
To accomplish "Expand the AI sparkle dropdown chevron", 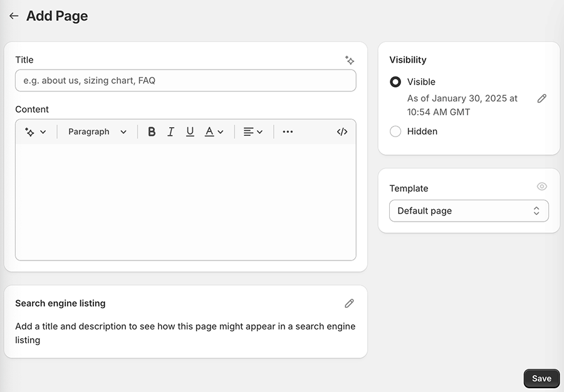I will click(x=43, y=132).
